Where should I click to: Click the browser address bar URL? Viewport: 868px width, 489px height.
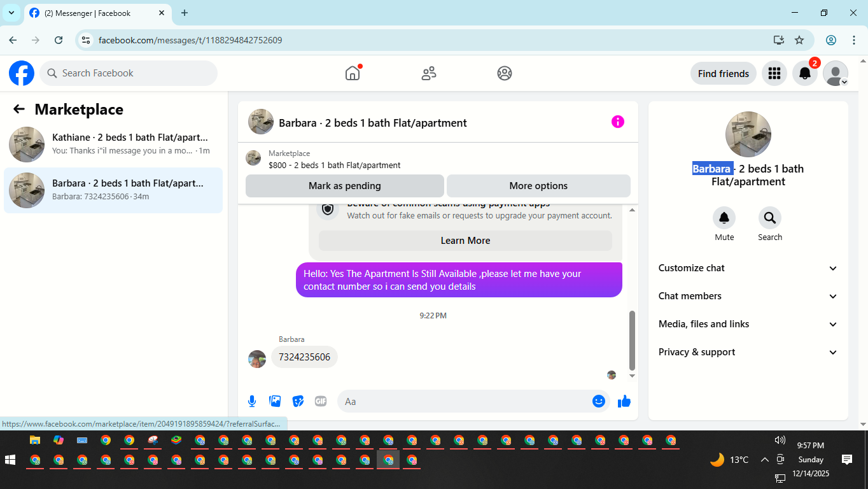pyautogui.click(x=190, y=40)
